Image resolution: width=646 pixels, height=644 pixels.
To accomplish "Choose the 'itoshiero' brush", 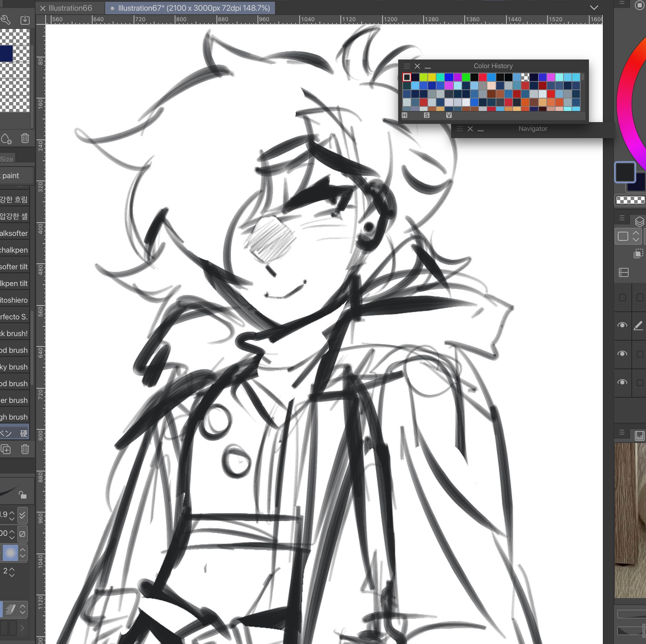I will [14, 300].
